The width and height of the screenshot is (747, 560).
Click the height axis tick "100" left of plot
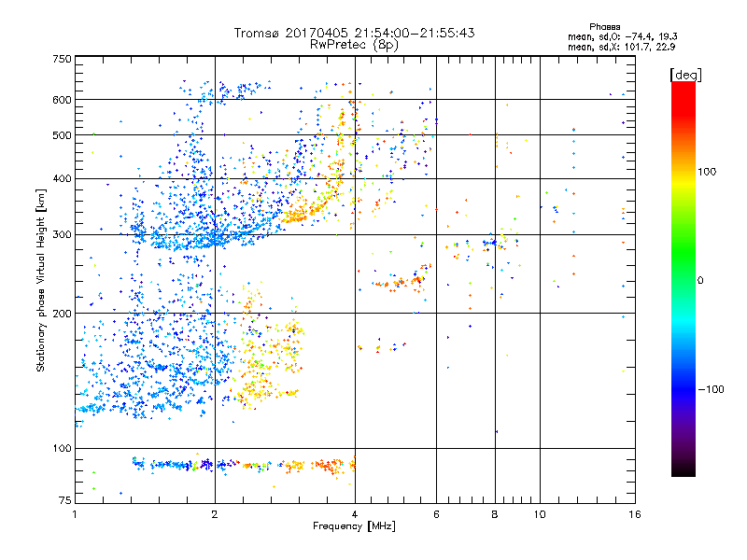62,449
